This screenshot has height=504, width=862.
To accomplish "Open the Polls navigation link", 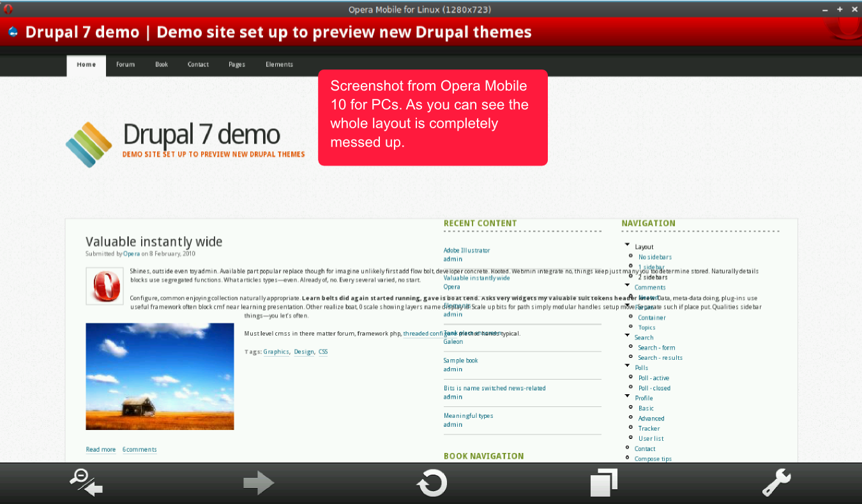I will click(x=641, y=368).
